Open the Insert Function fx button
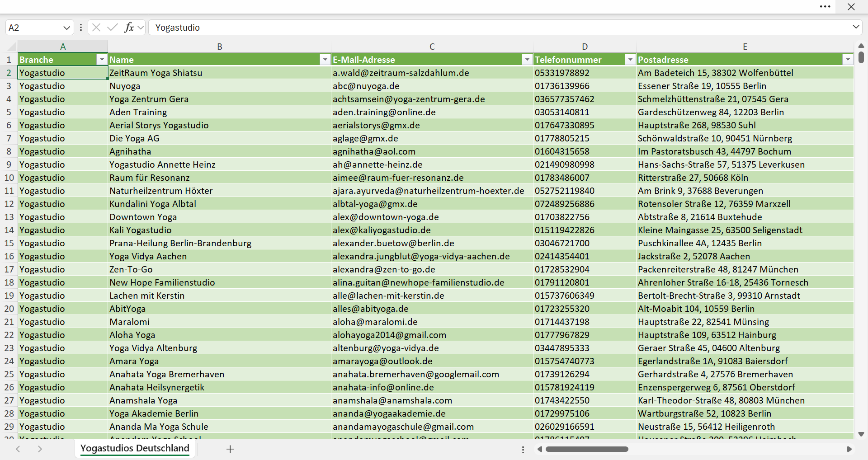The height and width of the screenshot is (460, 868). pyautogui.click(x=129, y=28)
